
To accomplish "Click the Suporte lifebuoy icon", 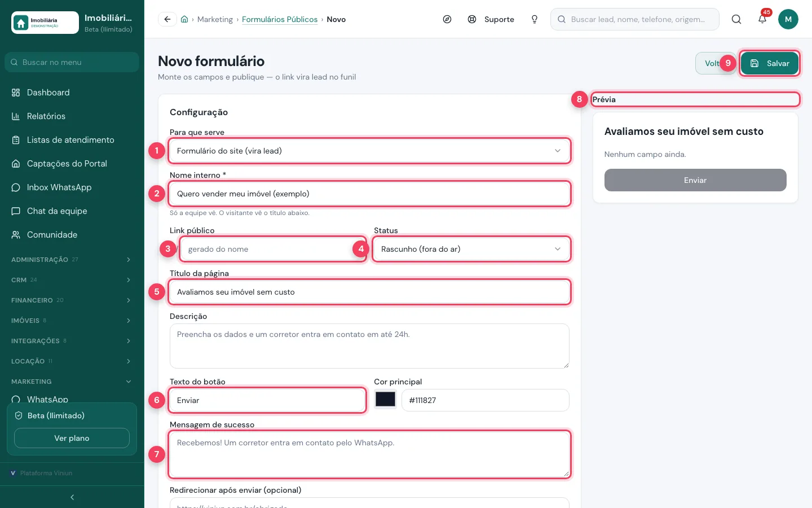I will click(472, 19).
